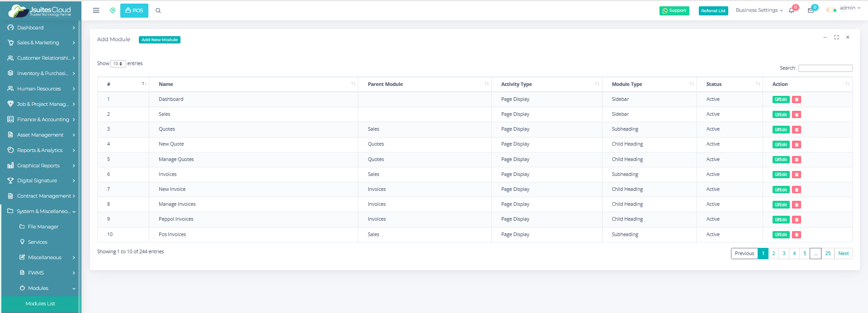Viewport: 868px width, 313px height.
Task: Expand the admin user menu
Action: point(844,8)
